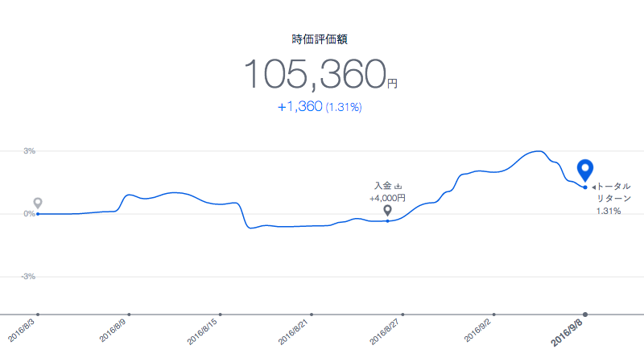Select the 2016/8/15 timeline dot
Screen dimensions: 644x362
(220, 315)
